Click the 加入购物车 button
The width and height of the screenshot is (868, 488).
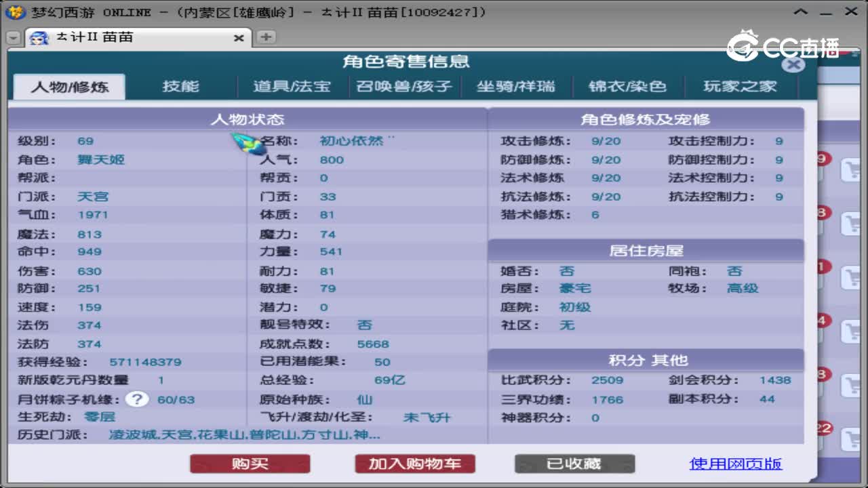[415, 464]
